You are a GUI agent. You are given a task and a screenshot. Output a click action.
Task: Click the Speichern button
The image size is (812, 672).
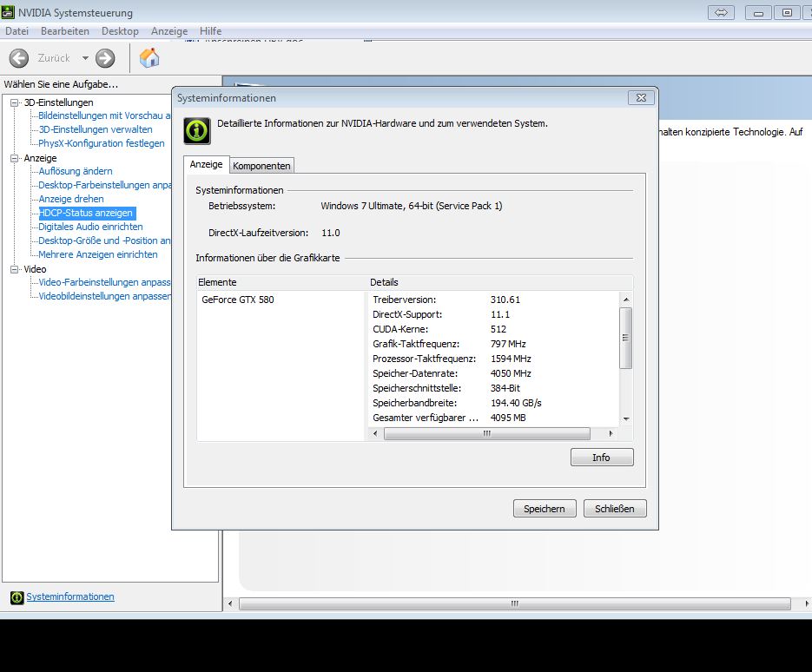point(545,509)
